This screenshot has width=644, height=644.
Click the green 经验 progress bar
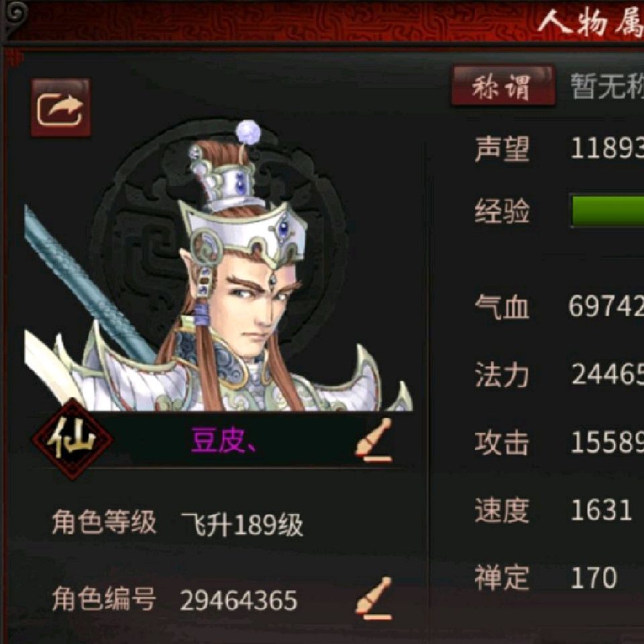tap(608, 211)
